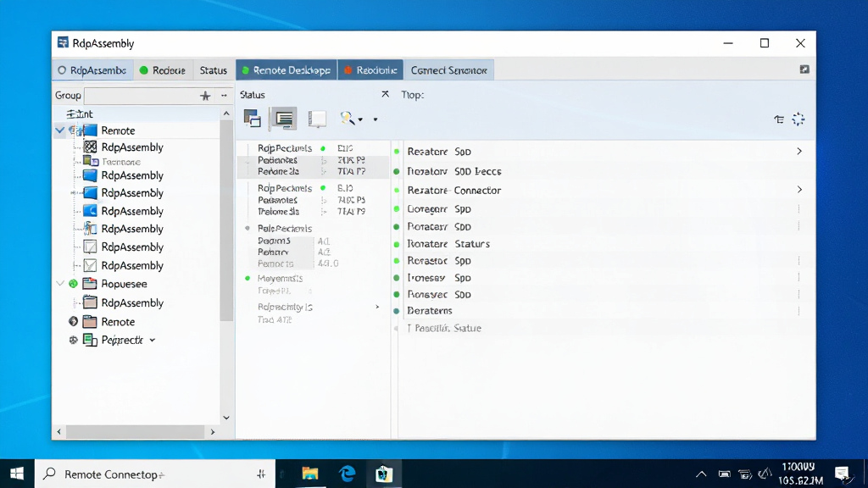
Task: Click the small icon at tab bar's right end
Action: click(804, 69)
